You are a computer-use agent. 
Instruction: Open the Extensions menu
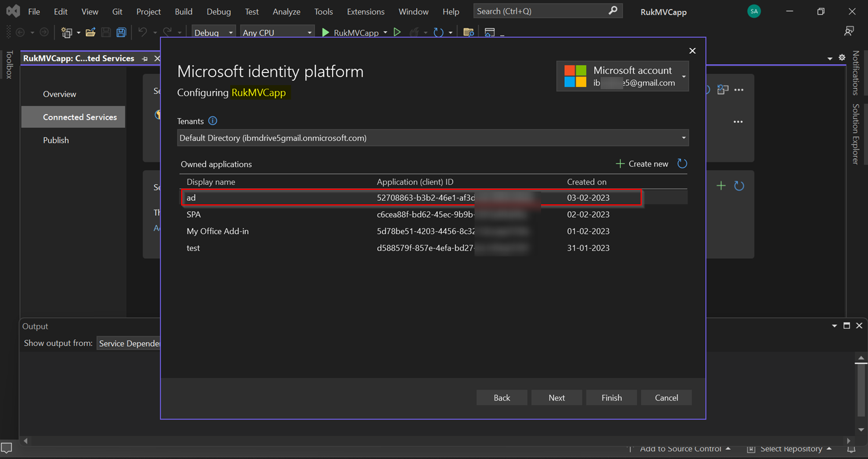click(x=366, y=11)
